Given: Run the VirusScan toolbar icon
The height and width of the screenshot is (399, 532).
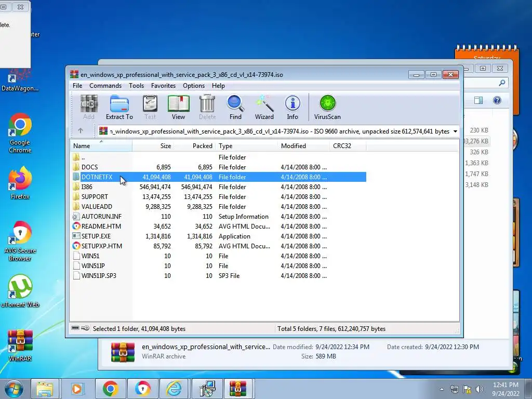Looking at the screenshot, I should [x=327, y=107].
